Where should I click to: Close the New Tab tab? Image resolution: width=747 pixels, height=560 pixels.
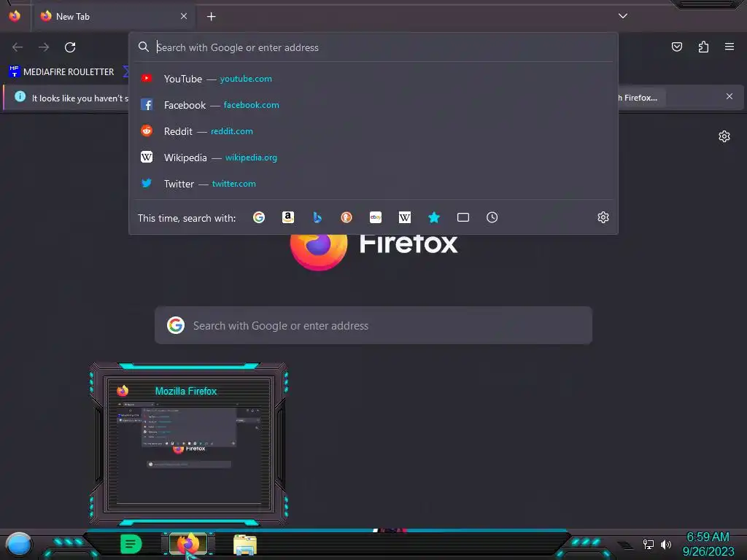[184, 16]
